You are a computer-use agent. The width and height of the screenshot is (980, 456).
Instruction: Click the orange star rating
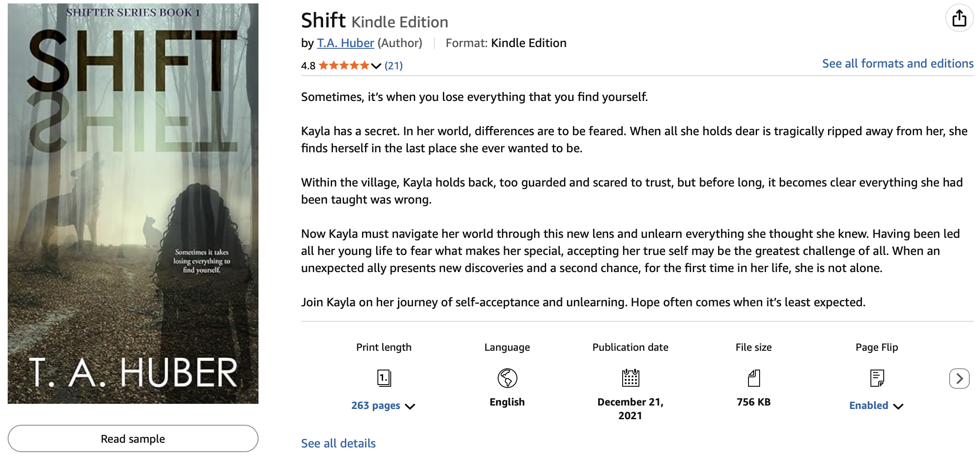pyautogui.click(x=344, y=65)
